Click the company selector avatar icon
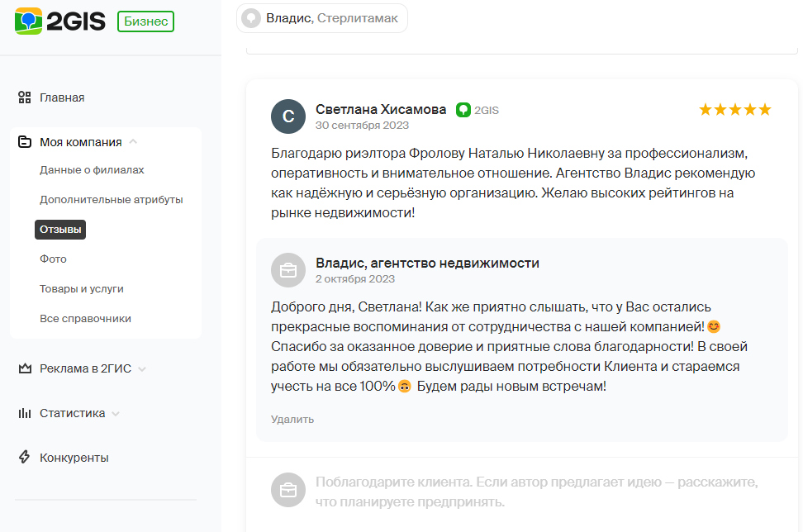This screenshot has width=803, height=532. tap(251, 18)
